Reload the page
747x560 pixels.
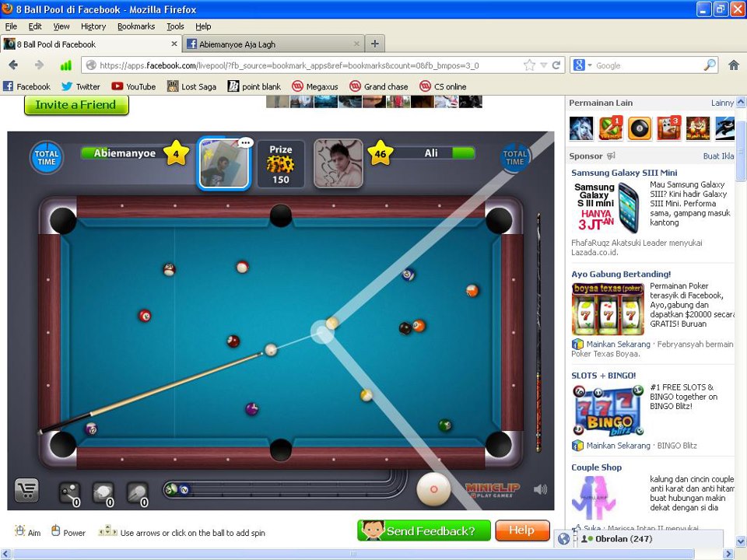[556, 65]
